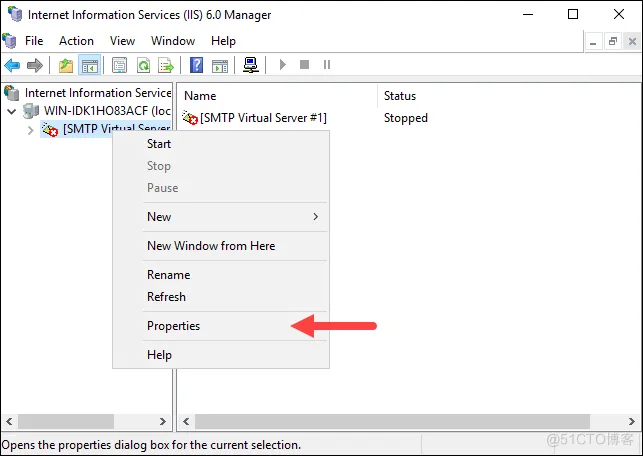Image resolution: width=643 pixels, height=456 pixels.
Task: Select New Window from Here
Action: tap(210, 246)
